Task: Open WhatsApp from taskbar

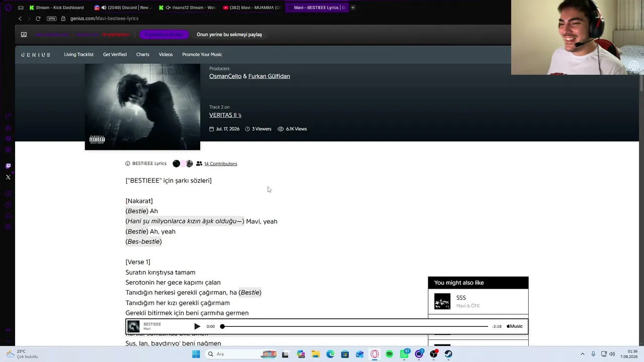Action: coord(405,354)
